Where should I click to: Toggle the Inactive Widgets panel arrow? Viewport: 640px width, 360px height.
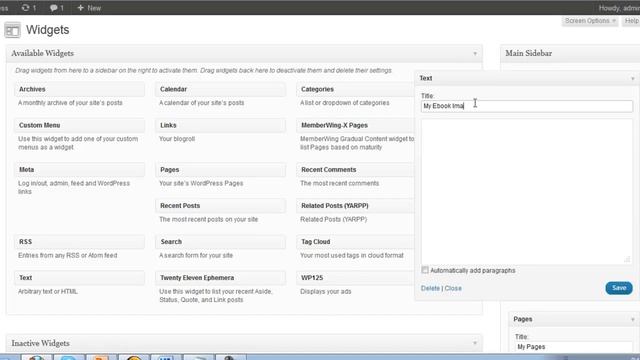(475, 343)
